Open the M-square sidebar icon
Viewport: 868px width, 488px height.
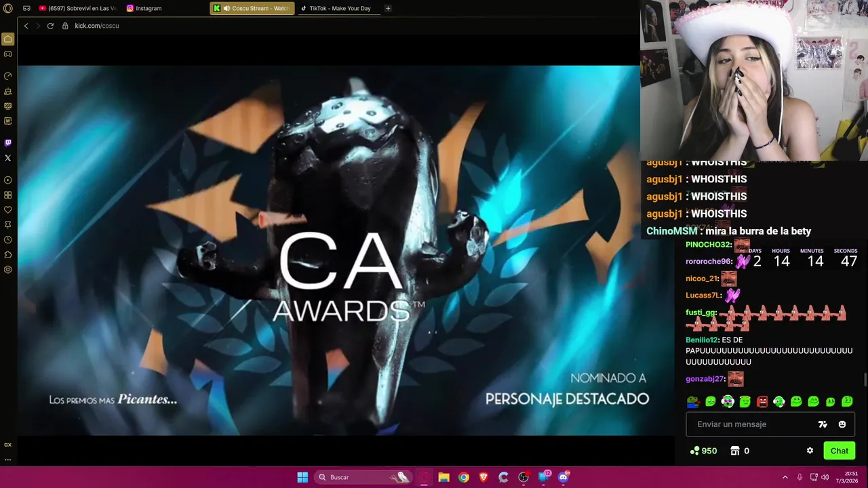[x=8, y=121]
